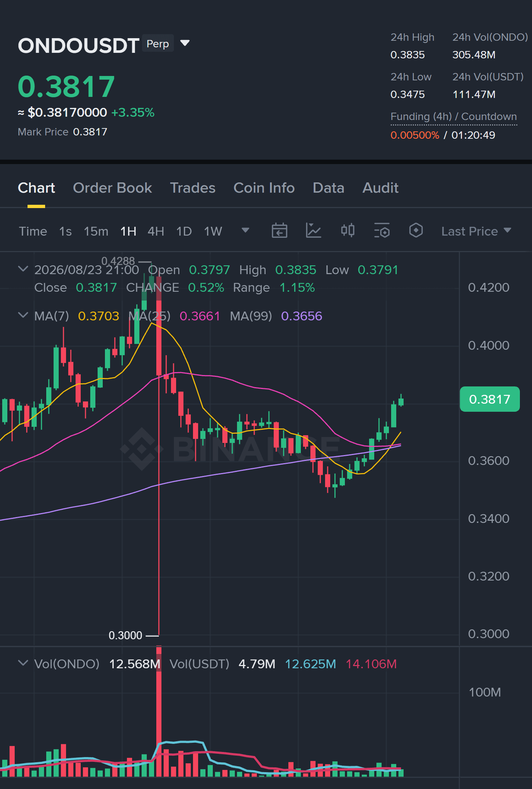Click the 0.00500% funding rate

tap(415, 135)
